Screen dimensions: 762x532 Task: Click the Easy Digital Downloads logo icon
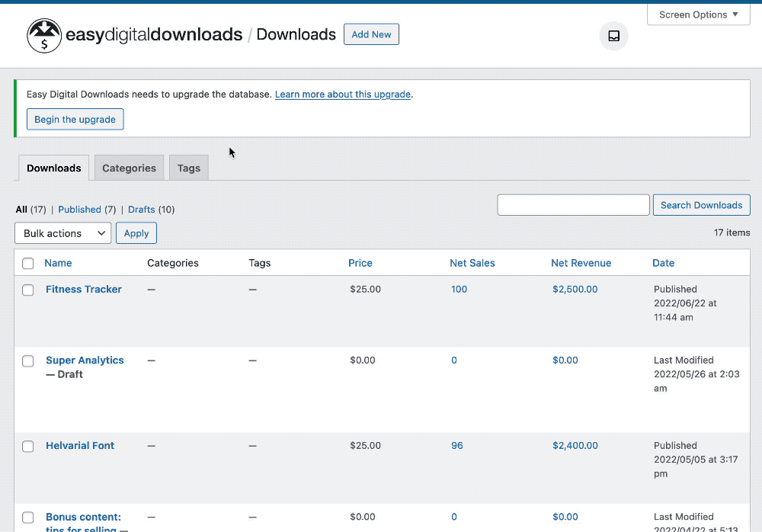pos(43,35)
